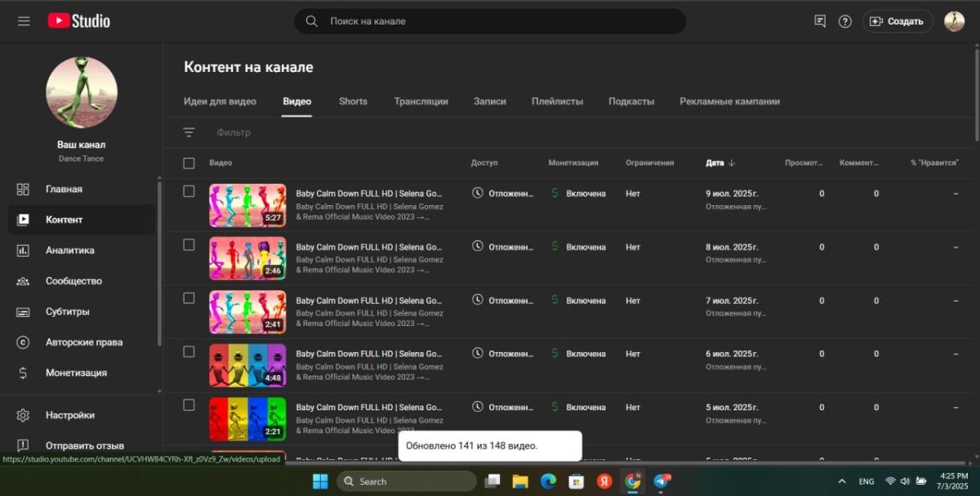The width and height of the screenshot is (980, 496).
Task: Check the box for the 8 июл. video
Action: coord(189,244)
